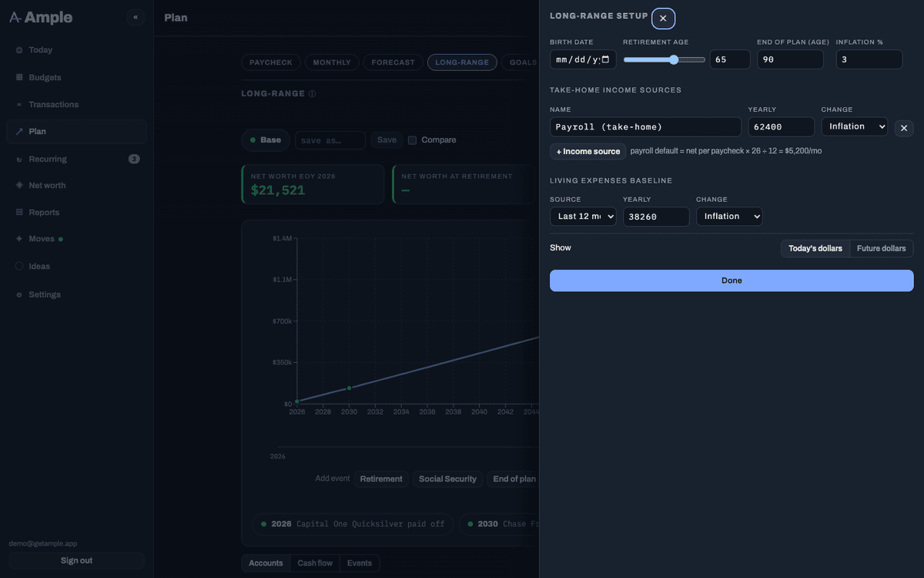Open Net worth sidebar icon
Screen dimensions: 924x578
tap(19, 186)
